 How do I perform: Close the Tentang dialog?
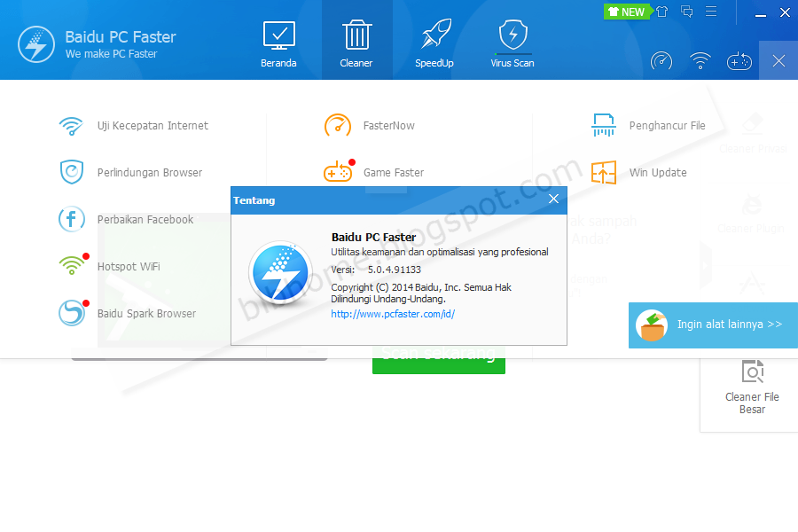point(553,199)
